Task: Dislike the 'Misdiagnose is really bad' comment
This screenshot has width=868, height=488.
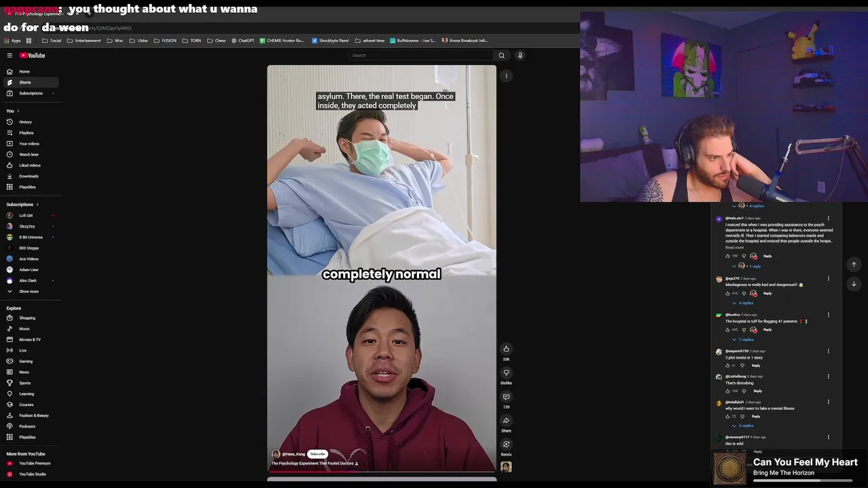Action: tap(744, 293)
